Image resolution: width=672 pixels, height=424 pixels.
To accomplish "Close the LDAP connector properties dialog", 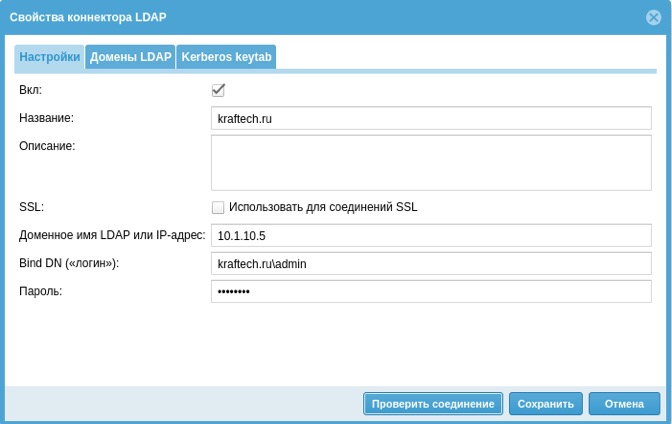I will tap(654, 18).
